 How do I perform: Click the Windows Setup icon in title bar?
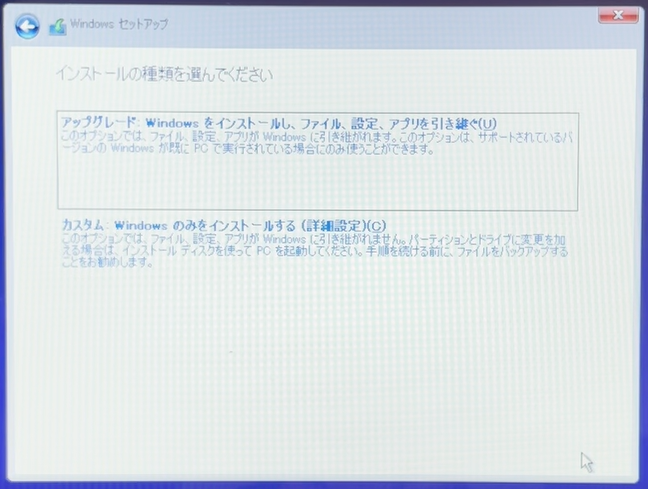pos(58,27)
